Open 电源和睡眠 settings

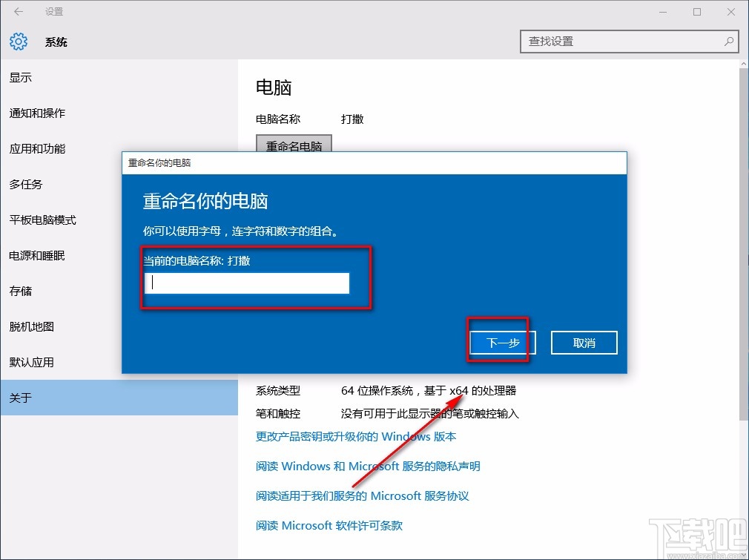[36, 255]
